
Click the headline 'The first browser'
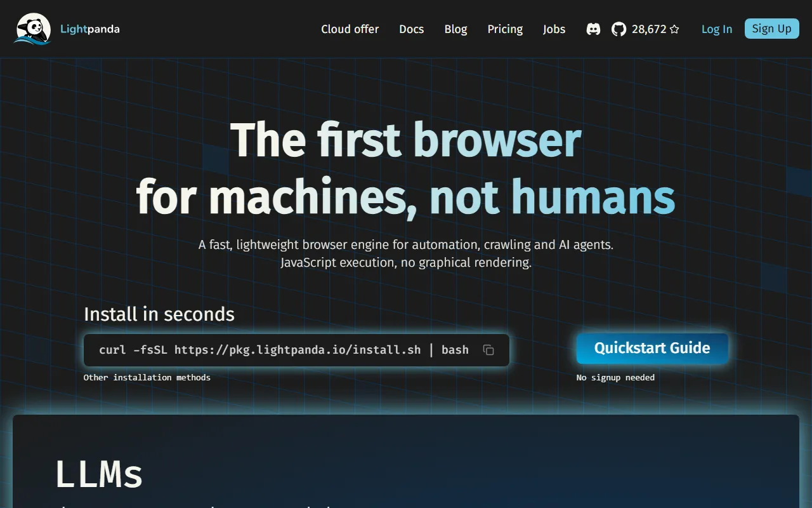pos(405,140)
